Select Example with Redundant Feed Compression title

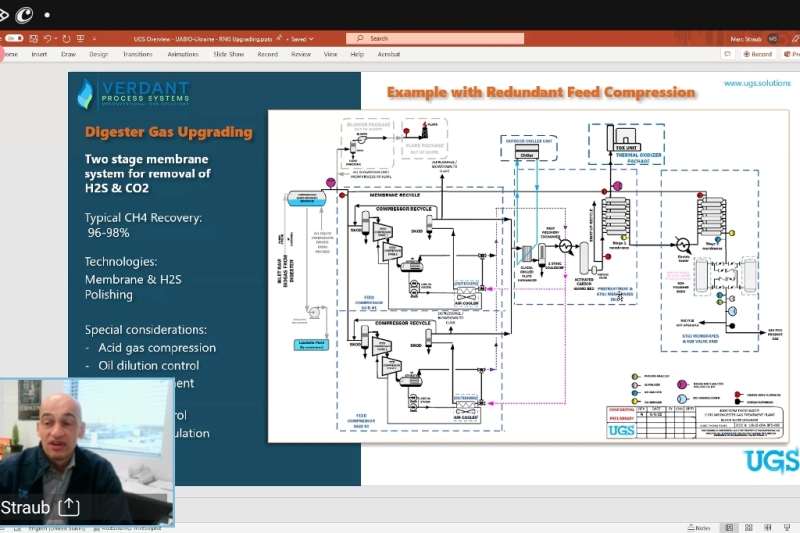[x=541, y=92]
